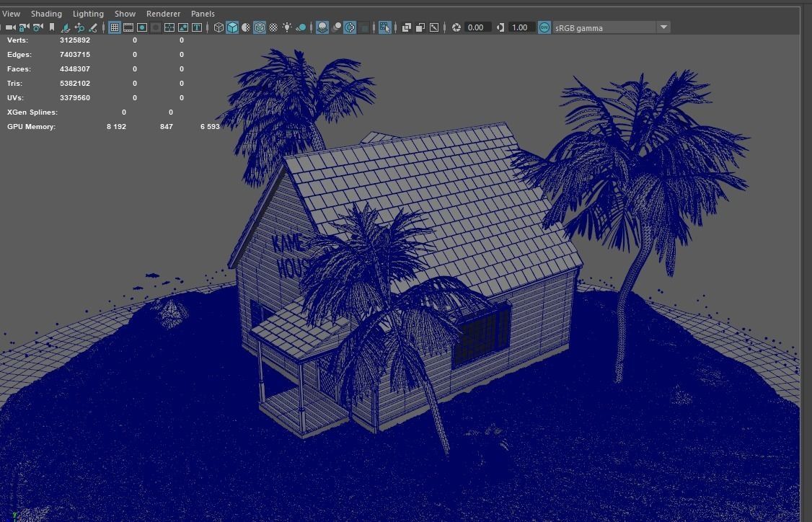Toggle the View Transform ON button
The image size is (812, 522).
pos(544,27)
